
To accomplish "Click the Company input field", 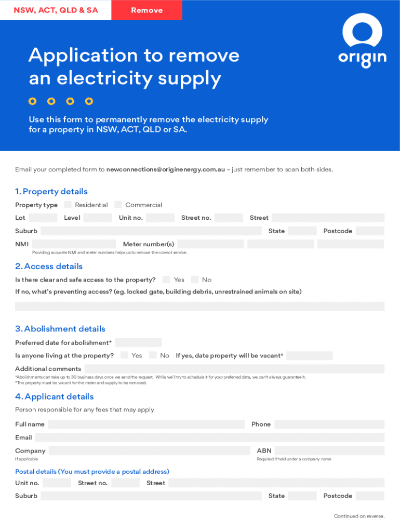I will (x=150, y=450).
